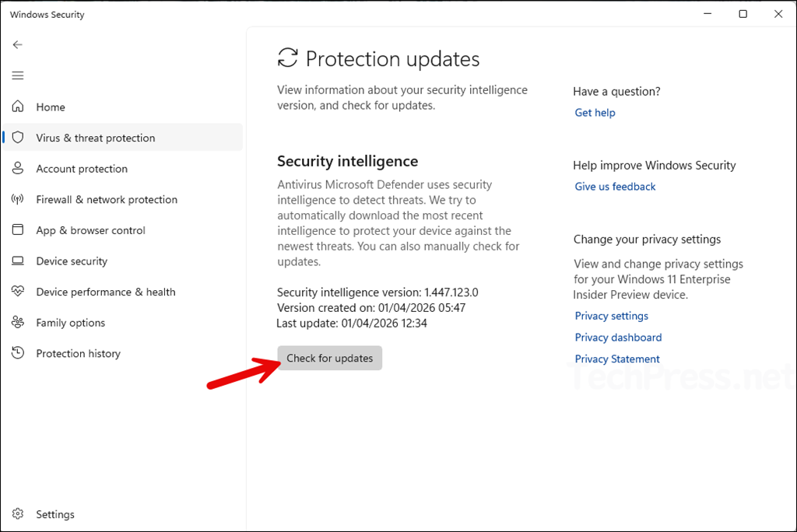Click the Protection updates refresh icon

(287, 57)
